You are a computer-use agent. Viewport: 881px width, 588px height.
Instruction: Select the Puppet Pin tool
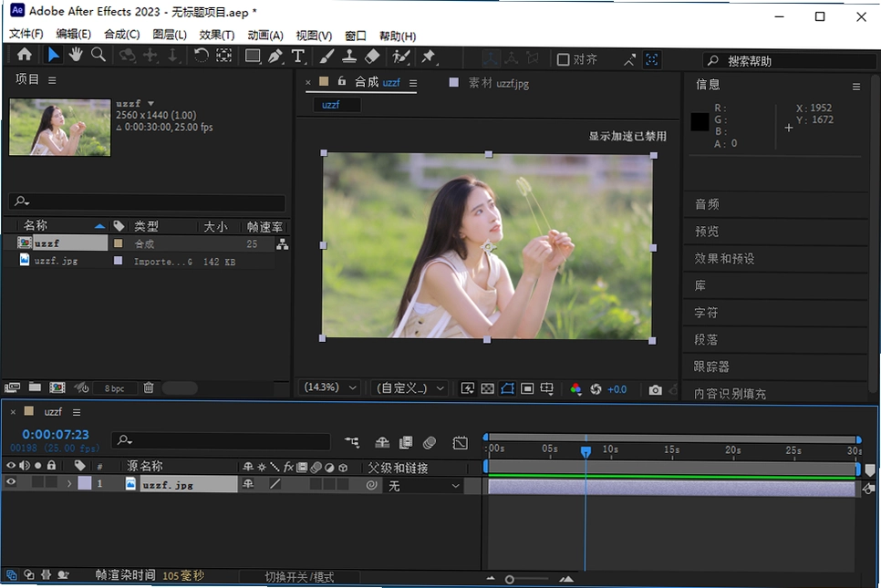point(429,57)
